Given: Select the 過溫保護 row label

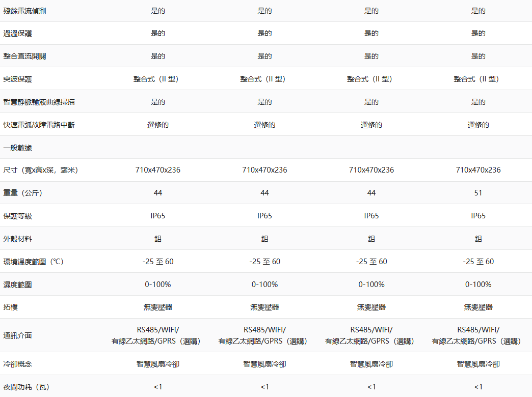Looking at the screenshot, I should 17,34.
